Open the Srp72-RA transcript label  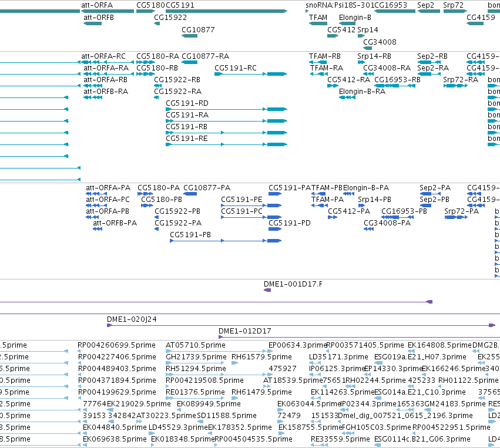point(461,80)
